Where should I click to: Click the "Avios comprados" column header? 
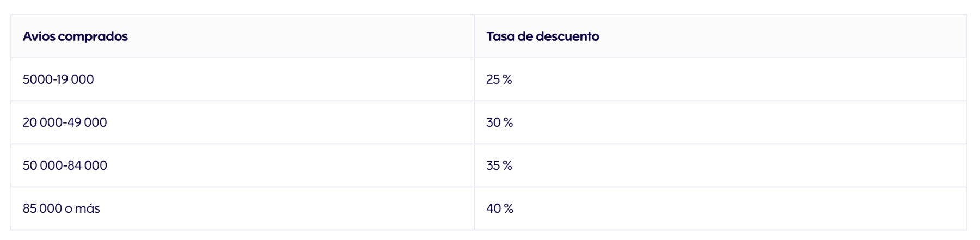coord(75,36)
